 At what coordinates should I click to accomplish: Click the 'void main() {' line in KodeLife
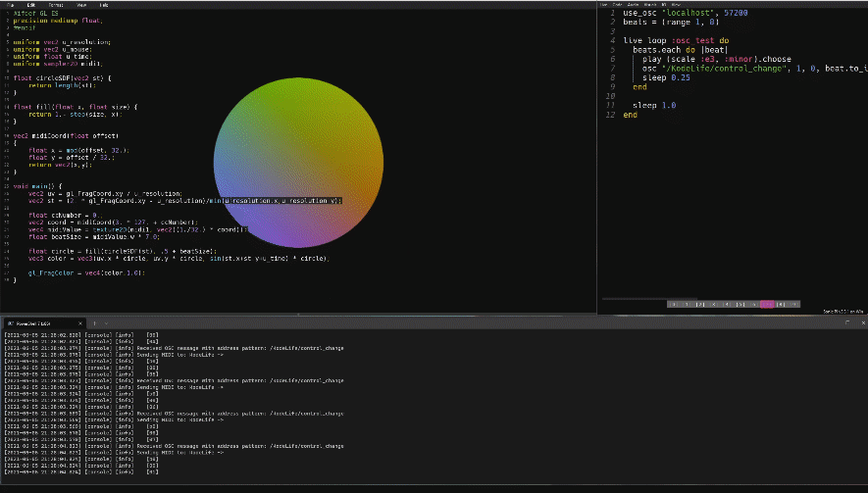pos(37,186)
